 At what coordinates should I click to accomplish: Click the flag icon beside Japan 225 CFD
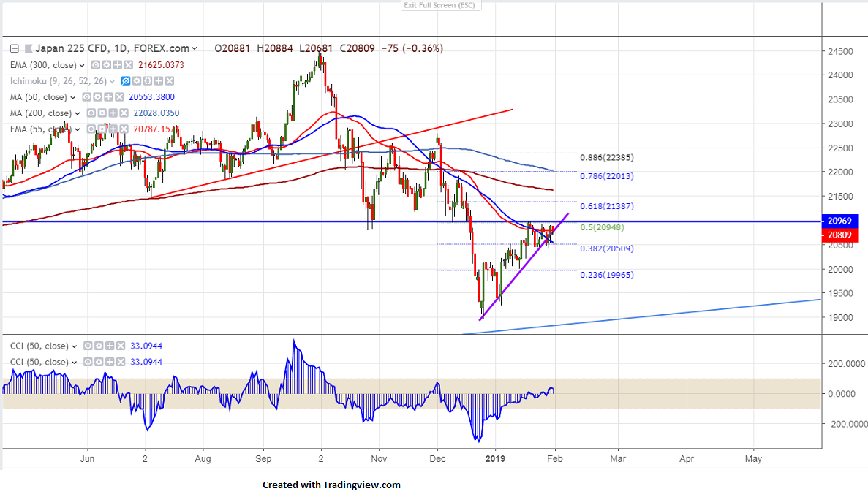coord(29,48)
